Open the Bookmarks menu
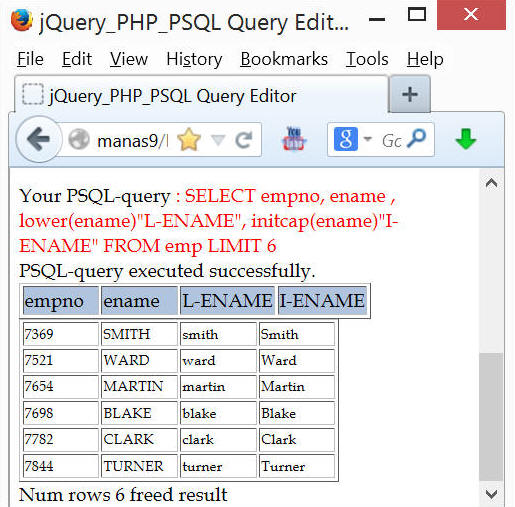515x507 pixels. (x=284, y=59)
